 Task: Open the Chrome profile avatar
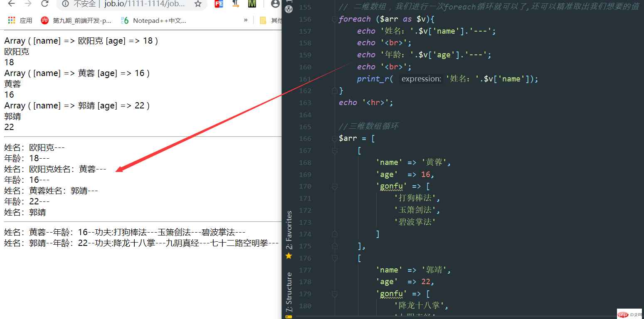coord(275,4)
